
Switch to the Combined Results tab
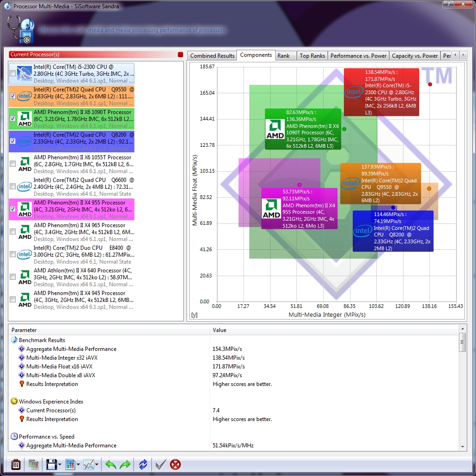(x=212, y=56)
